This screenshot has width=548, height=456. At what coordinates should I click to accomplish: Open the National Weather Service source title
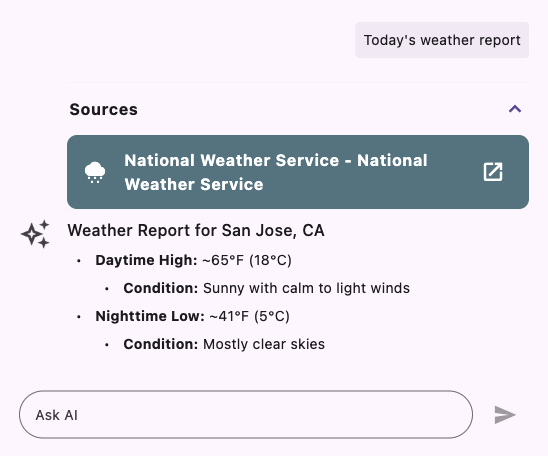click(x=276, y=172)
